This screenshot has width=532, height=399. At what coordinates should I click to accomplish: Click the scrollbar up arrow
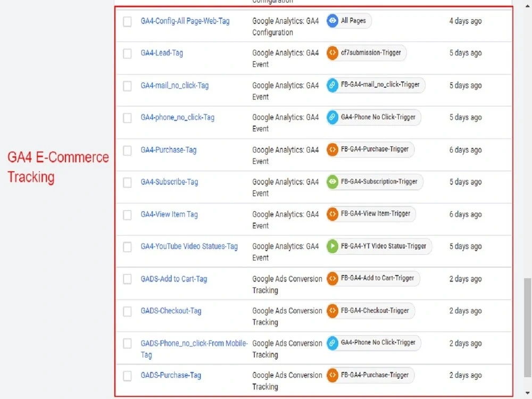(x=528, y=5)
